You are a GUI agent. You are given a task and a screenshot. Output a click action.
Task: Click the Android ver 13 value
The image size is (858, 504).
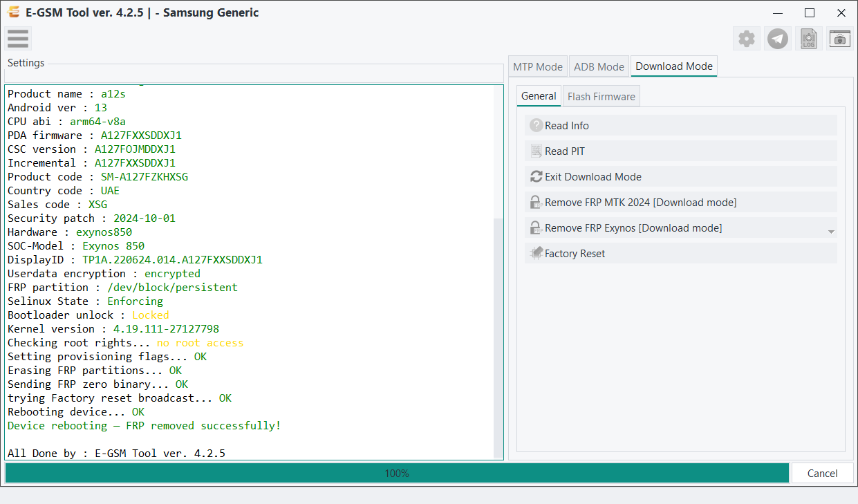[x=101, y=107]
